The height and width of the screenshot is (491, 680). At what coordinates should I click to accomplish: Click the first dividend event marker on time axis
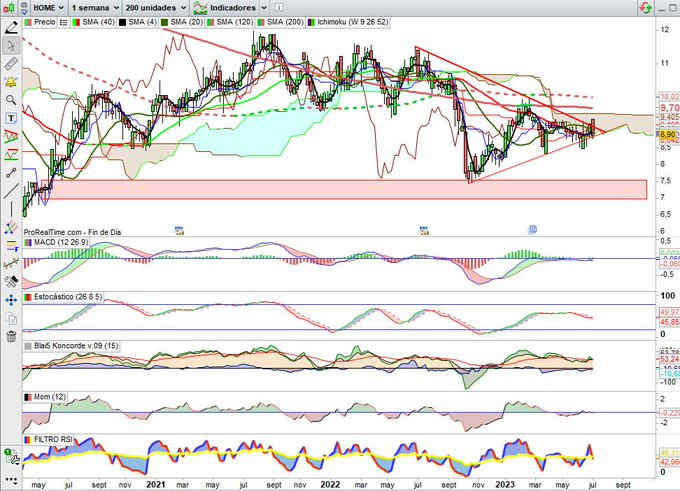coord(179,230)
